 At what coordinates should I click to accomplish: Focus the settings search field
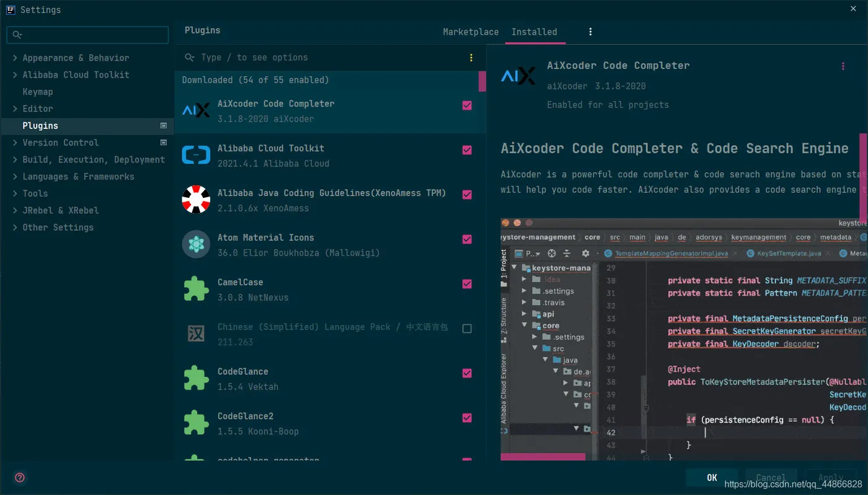click(x=87, y=35)
